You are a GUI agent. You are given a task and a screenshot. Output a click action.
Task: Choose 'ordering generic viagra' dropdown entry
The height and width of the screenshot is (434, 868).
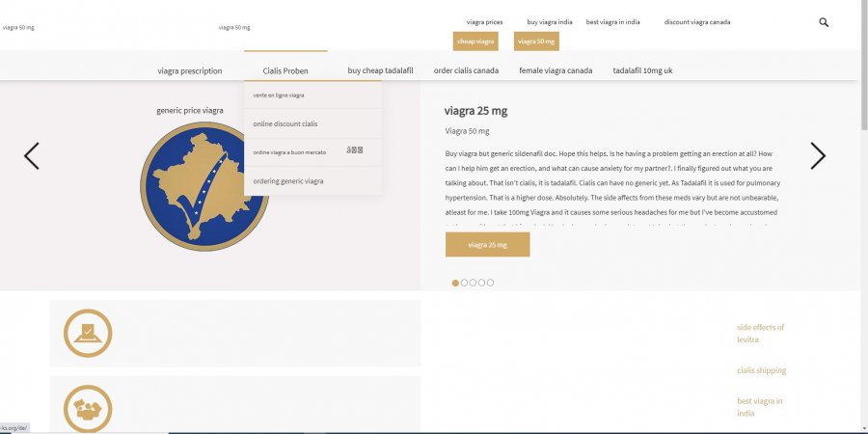288,180
